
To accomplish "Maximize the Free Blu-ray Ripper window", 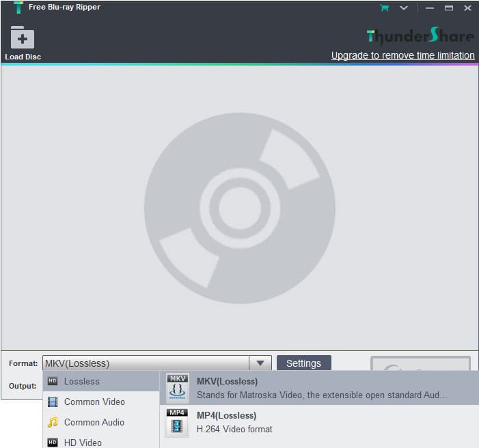I will [448, 8].
